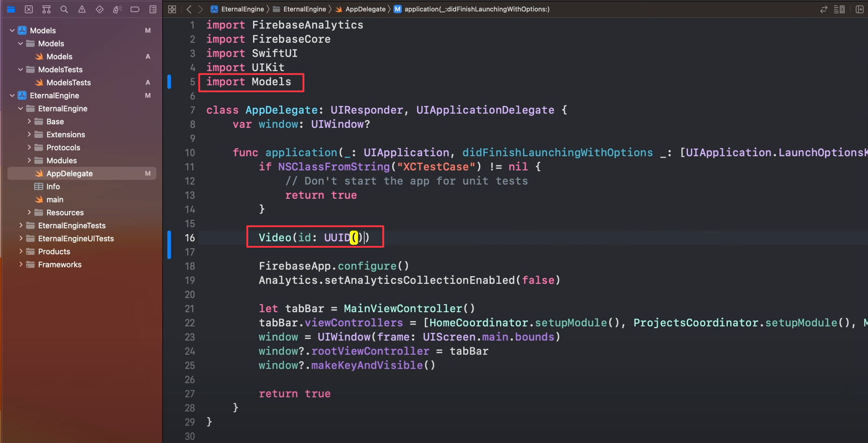
Task: Show the Issue navigator
Action: (x=82, y=9)
